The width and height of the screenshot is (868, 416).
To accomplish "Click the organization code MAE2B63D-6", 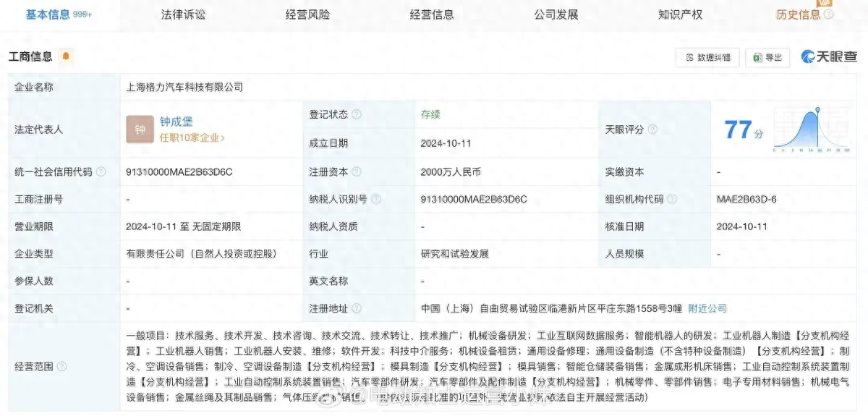I will tap(746, 199).
